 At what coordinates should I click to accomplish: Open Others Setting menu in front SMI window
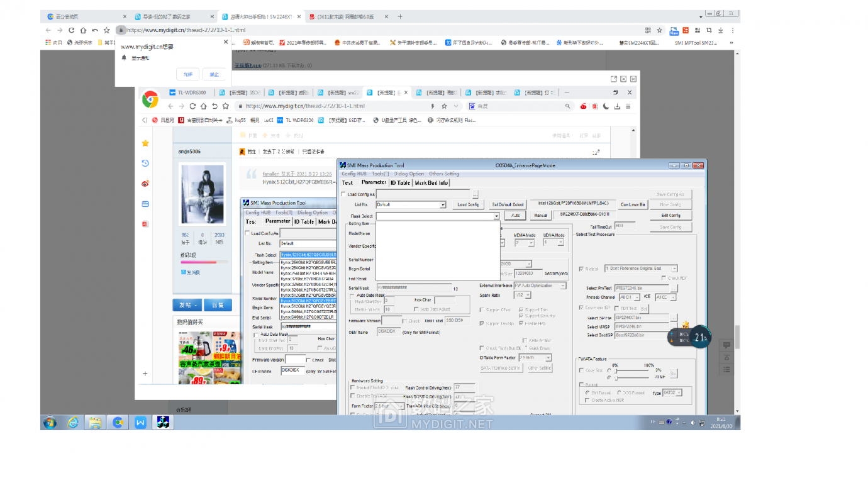(x=444, y=174)
